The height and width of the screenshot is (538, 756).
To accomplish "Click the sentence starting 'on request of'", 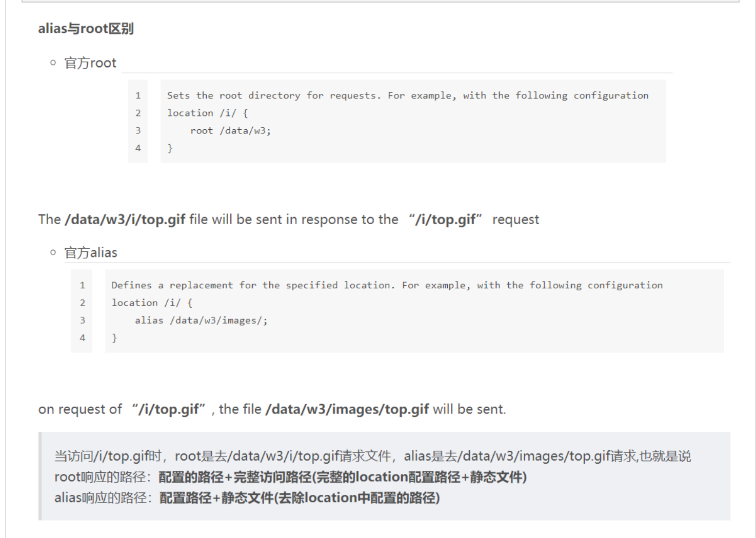I will click(272, 409).
